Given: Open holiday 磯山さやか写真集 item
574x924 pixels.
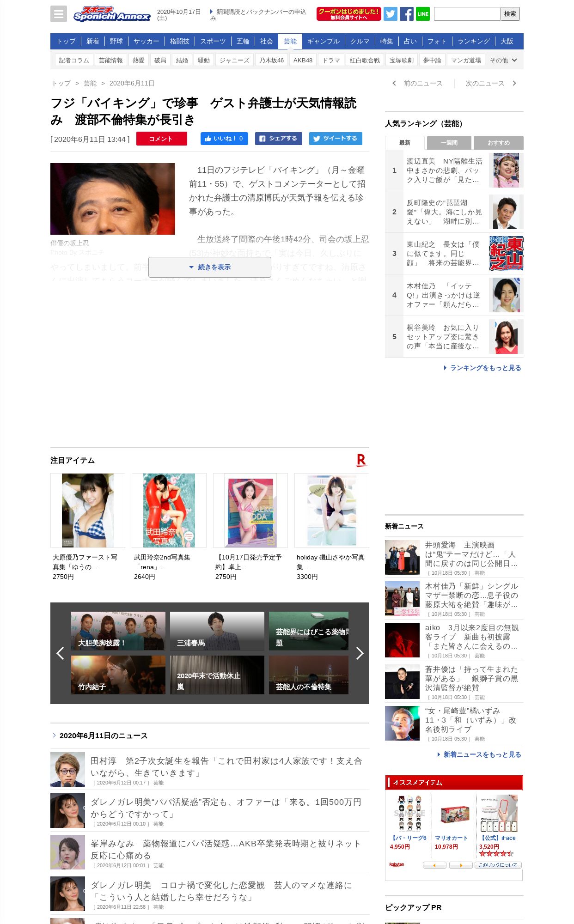Looking at the screenshot, I should tap(332, 527).
